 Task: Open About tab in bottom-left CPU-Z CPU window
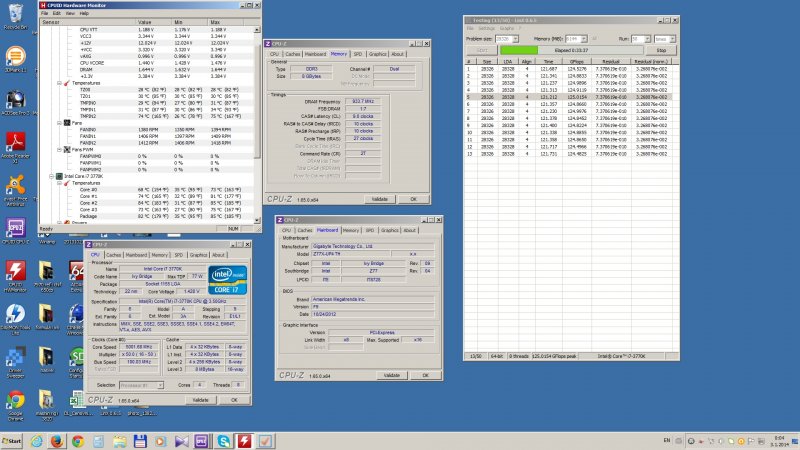[218, 255]
